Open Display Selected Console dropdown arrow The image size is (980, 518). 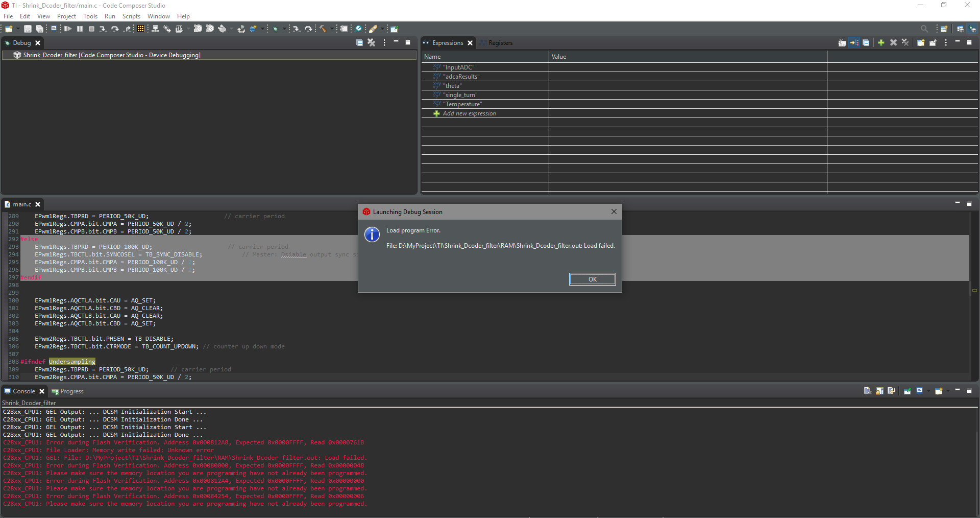pos(928,391)
